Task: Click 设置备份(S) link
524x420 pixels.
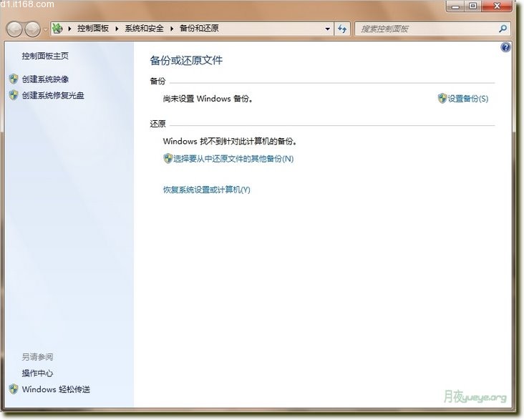Action: 468,99
